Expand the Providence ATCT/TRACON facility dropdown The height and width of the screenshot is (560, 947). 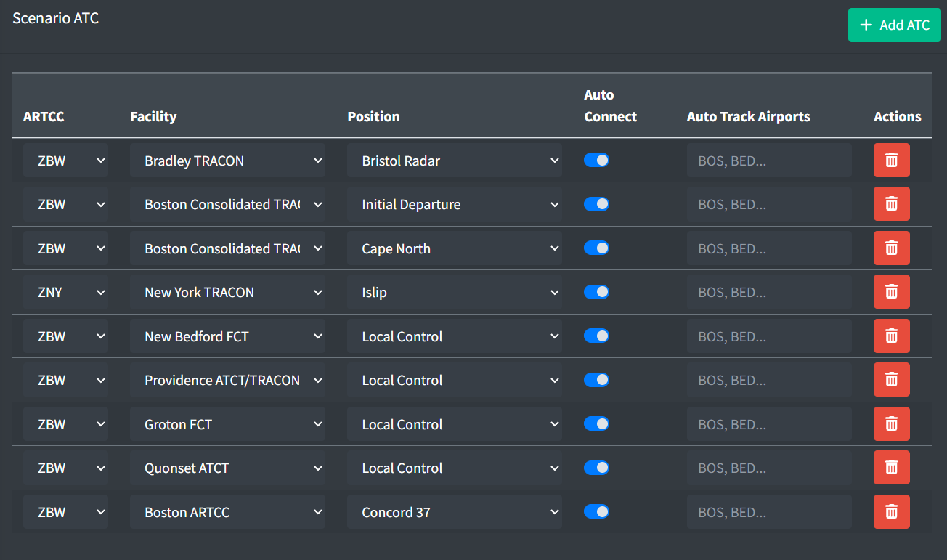[227, 380]
